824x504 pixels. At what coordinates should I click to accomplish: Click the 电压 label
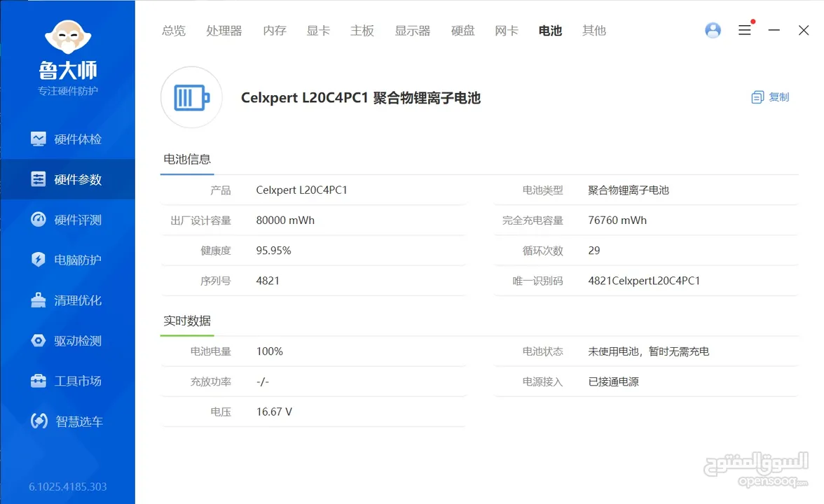coord(221,412)
